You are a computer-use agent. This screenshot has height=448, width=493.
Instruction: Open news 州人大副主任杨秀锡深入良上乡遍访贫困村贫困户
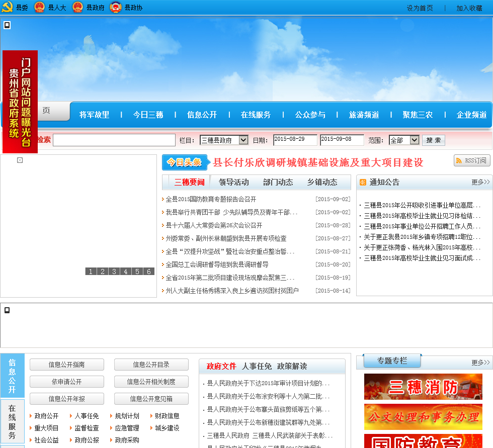pyautogui.click(x=232, y=291)
